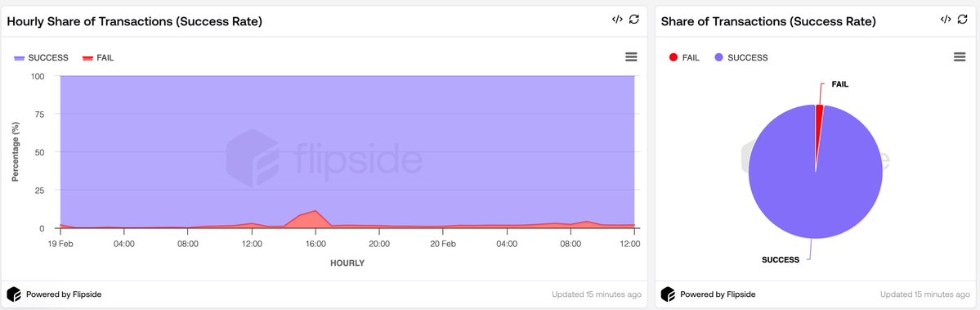Refresh the Hourly Share of Transactions chart

(633, 20)
